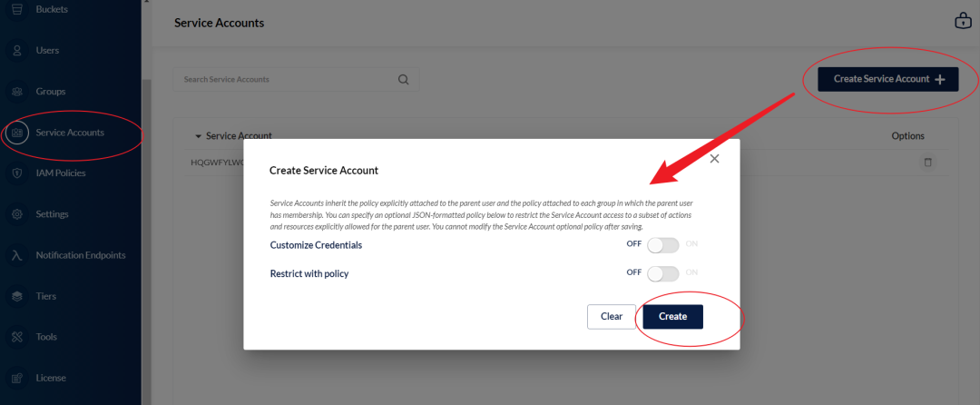The width and height of the screenshot is (980, 405).
Task: Select the Service Accounts card icon
Action: tap(17, 133)
